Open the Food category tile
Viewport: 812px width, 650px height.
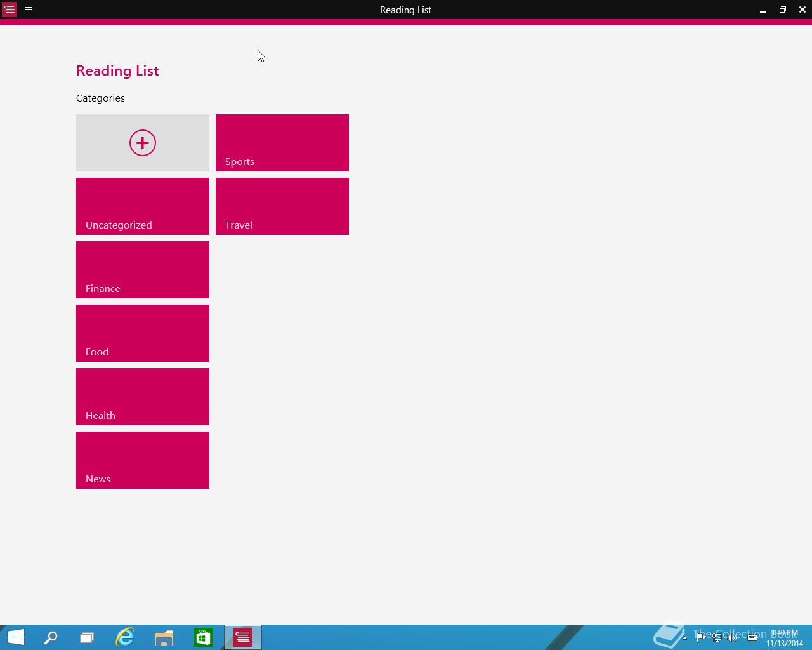coord(143,333)
